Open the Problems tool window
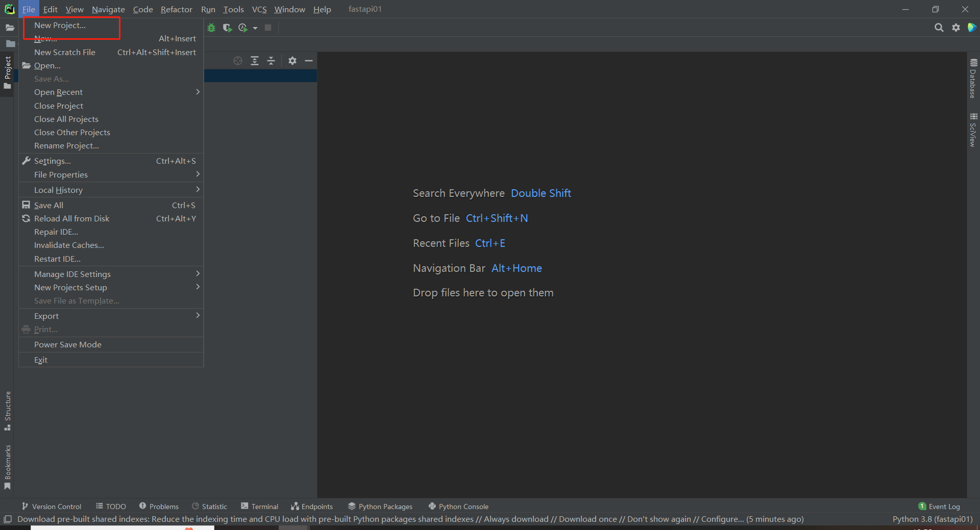This screenshot has height=530, width=980. 159,507
